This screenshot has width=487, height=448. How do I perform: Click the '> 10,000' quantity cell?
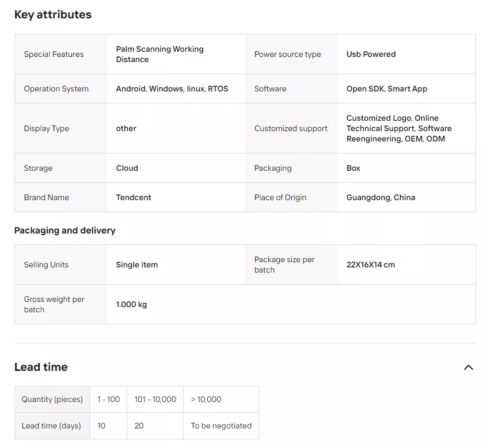click(x=221, y=399)
